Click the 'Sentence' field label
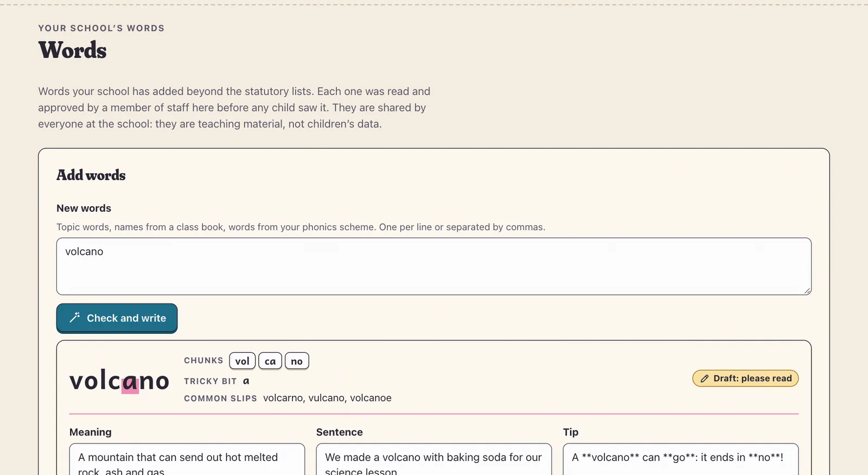The image size is (868, 475). tap(340, 432)
